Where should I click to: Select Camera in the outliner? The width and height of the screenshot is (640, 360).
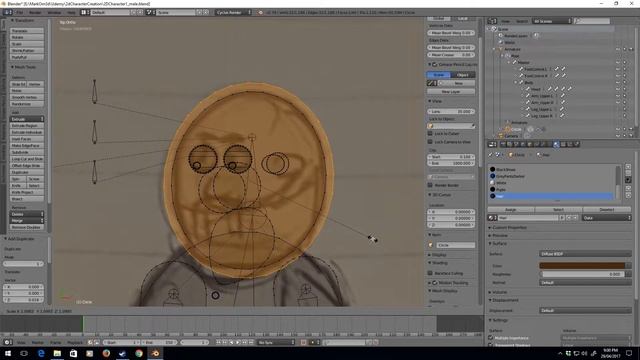click(x=511, y=136)
